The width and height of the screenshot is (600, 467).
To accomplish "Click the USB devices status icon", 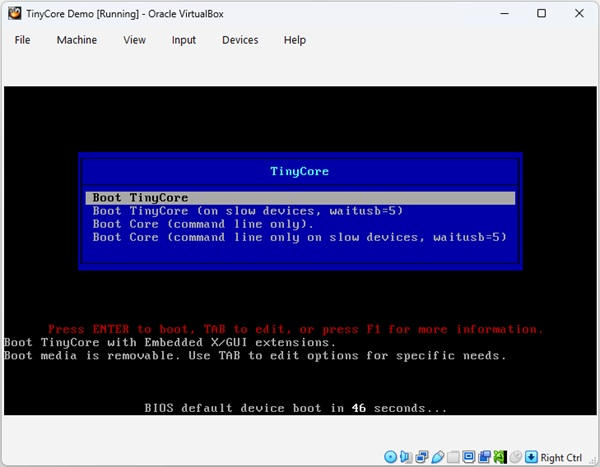I will pos(437,457).
